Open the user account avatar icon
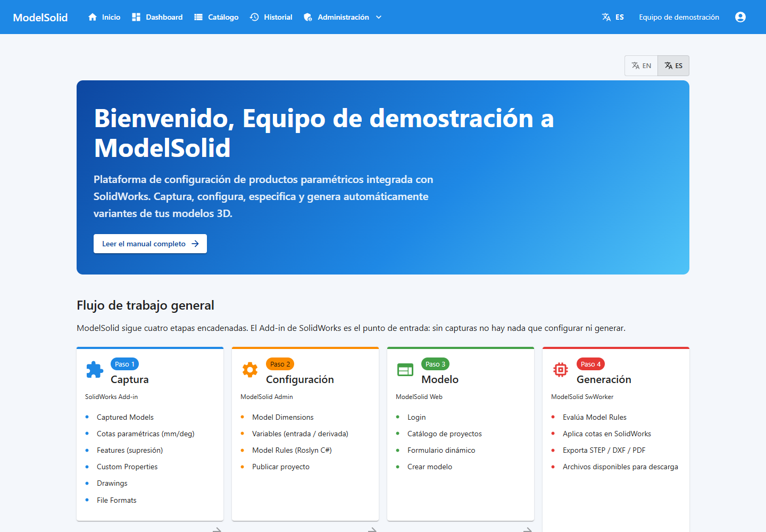 pos(740,17)
